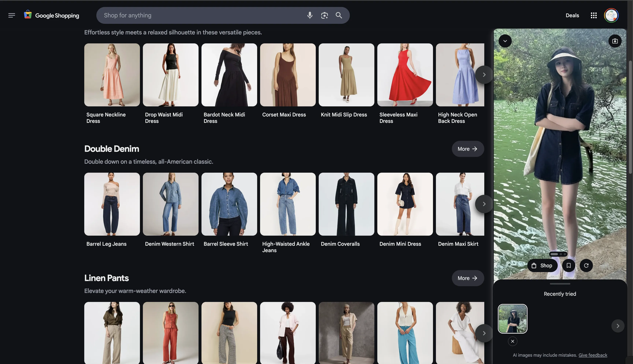Click the magnifier search icon
Viewport: 633px width, 364px height.
click(339, 15)
